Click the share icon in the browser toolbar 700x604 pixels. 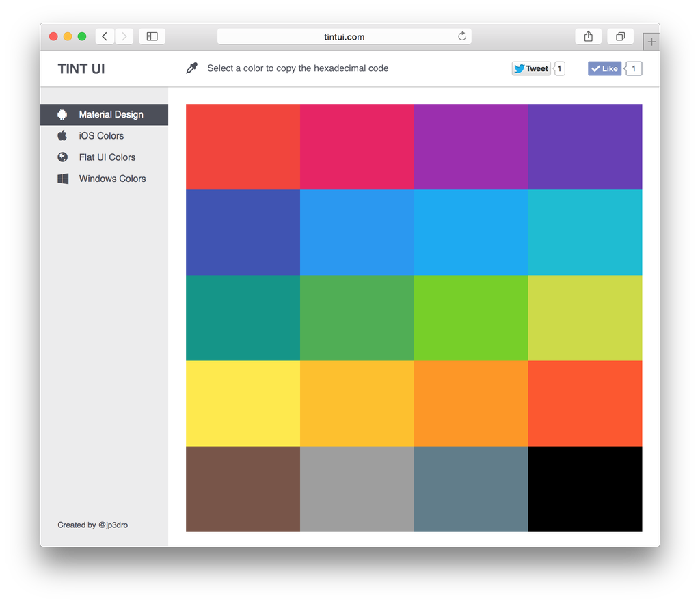[588, 36]
